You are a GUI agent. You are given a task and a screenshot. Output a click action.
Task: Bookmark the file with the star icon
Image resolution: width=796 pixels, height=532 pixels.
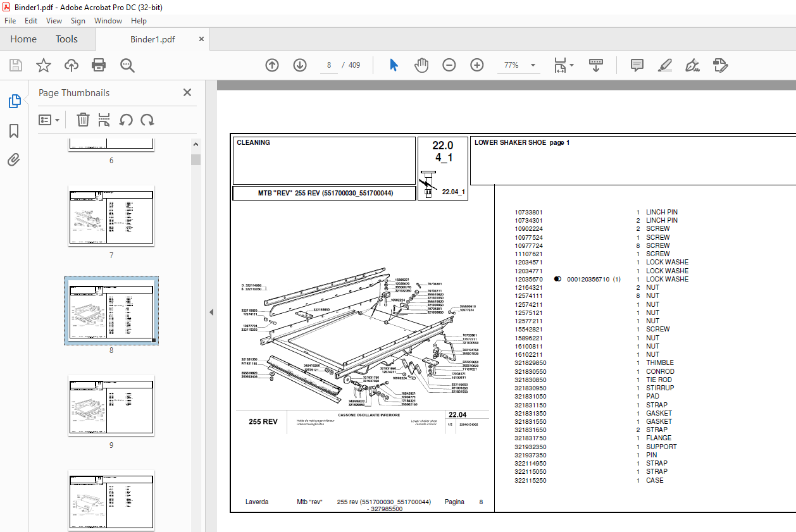coord(44,65)
